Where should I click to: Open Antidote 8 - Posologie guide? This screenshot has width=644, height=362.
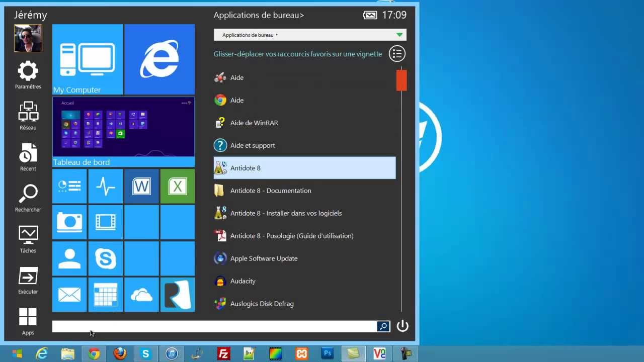point(304,236)
